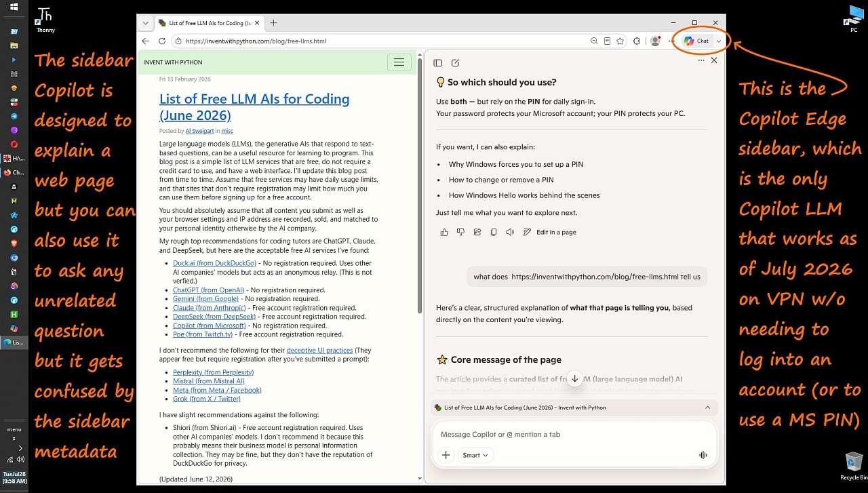Open the browser Extensions puzzle icon

click(x=637, y=41)
